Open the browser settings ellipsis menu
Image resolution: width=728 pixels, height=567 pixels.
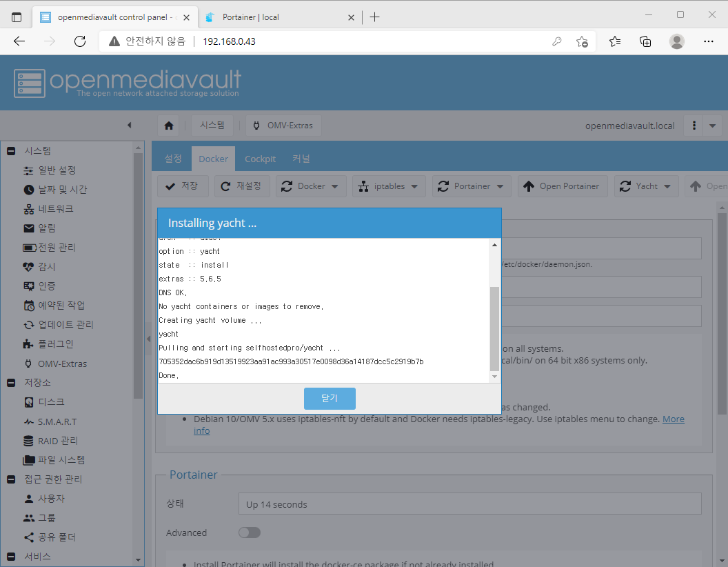click(709, 41)
